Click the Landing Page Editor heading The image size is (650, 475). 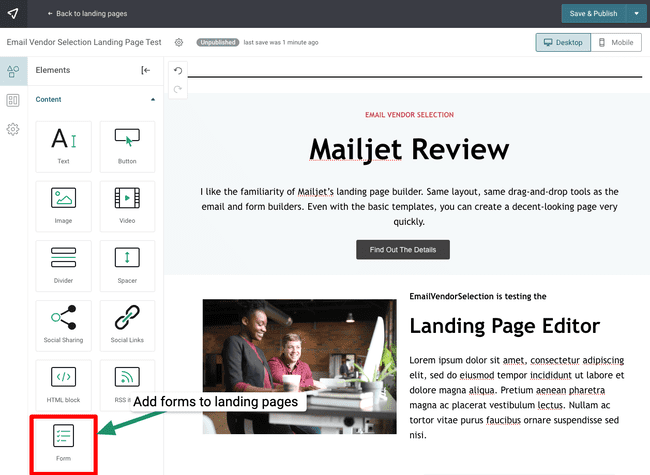click(x=504, y=326)
